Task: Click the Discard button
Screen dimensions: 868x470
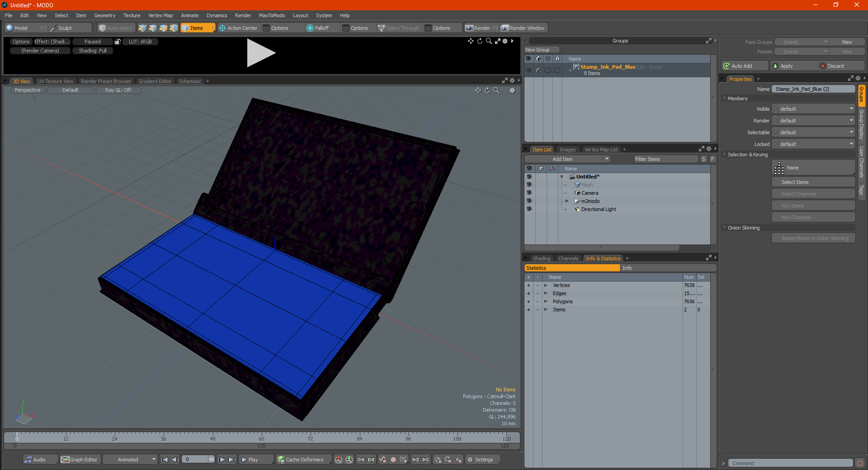Action: coord(842,66)
